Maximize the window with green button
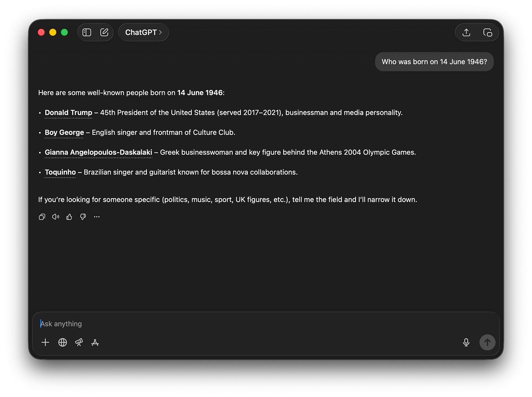 pyautogui.click(x=65, y=33)
